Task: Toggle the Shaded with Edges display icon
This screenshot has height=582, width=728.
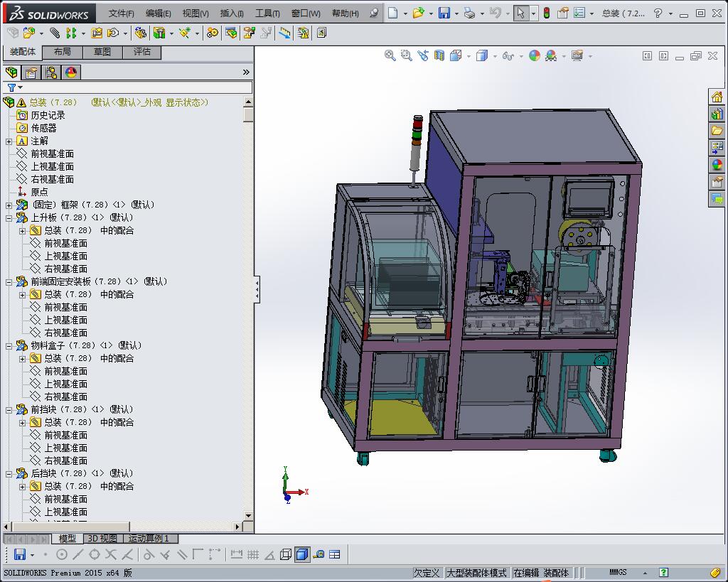Action: (x=302, y=554)
